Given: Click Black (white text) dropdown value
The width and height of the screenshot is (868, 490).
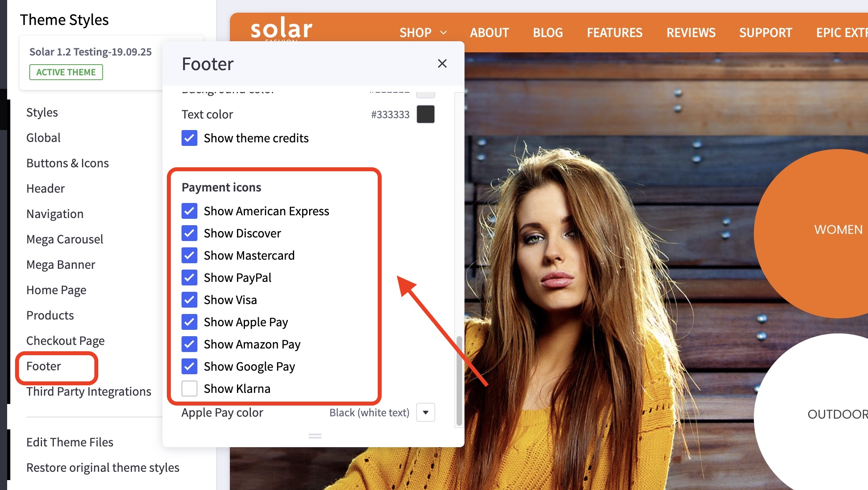Looking at the screenshot, I should click(369, 413).
